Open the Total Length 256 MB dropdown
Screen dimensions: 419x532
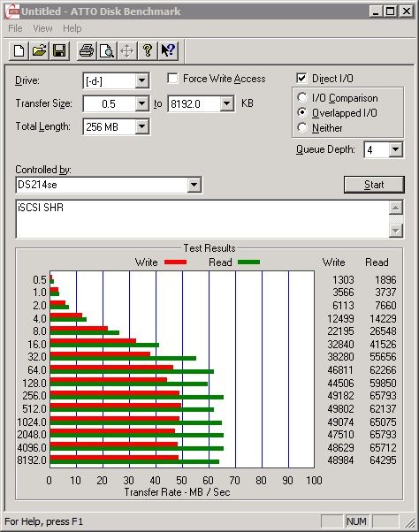[141, 127]
